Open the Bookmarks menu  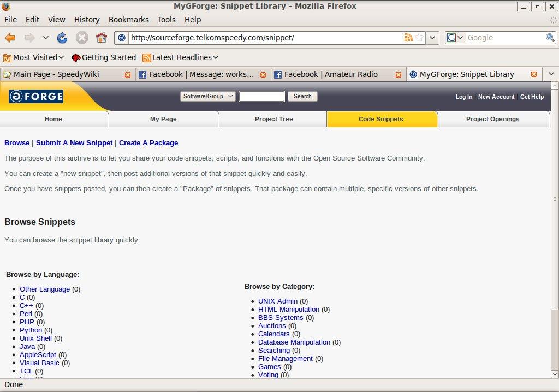(x=128, y=20)
